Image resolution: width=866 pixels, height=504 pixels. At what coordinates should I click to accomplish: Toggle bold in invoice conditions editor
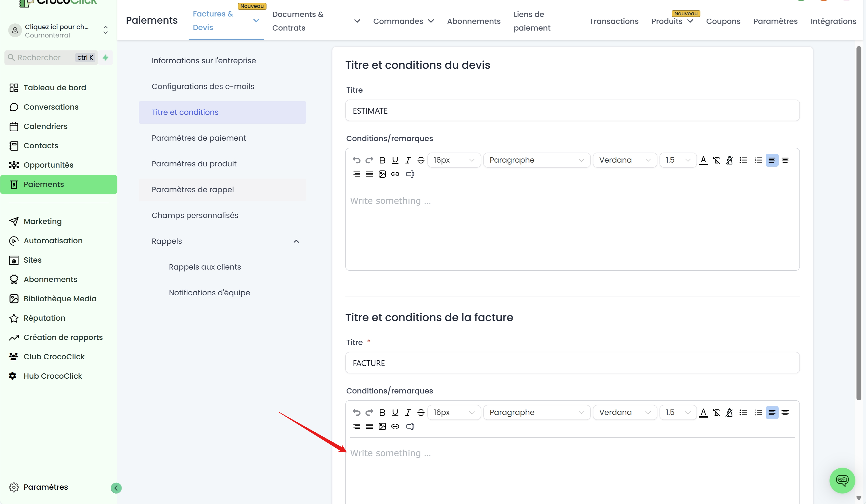(382, 412)
